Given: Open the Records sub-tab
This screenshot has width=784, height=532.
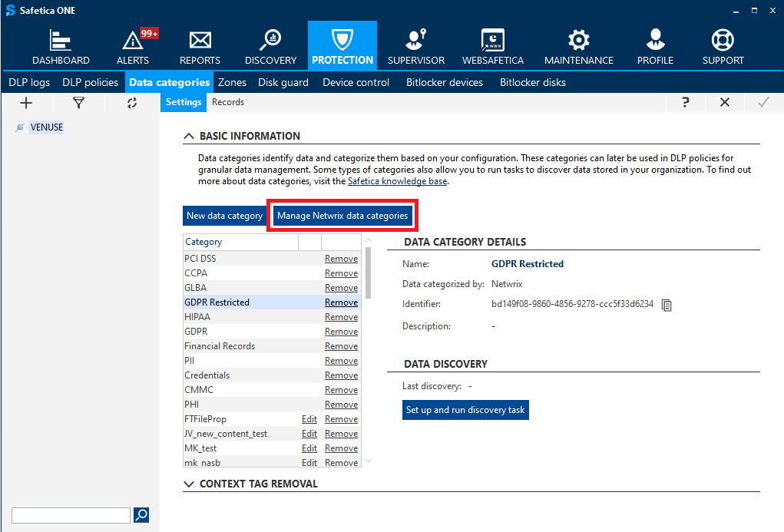Looking at the screenshot, I should point(228,102).
